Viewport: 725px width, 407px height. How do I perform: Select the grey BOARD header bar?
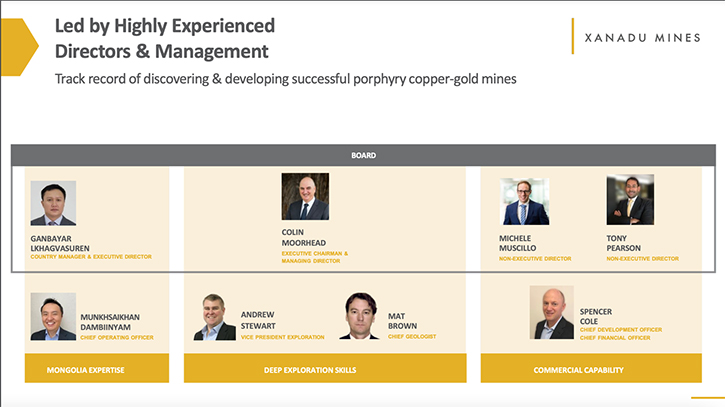363,155
